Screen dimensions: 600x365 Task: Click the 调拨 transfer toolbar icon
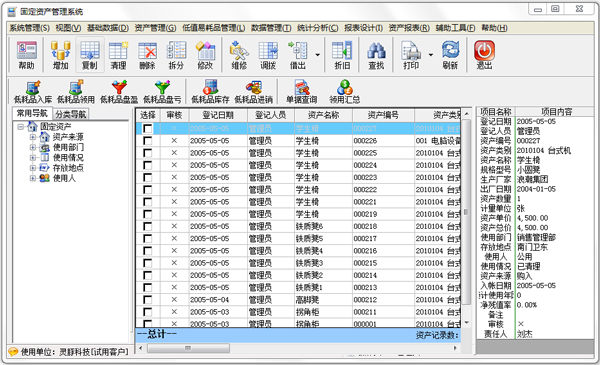(x=268, y=55)
